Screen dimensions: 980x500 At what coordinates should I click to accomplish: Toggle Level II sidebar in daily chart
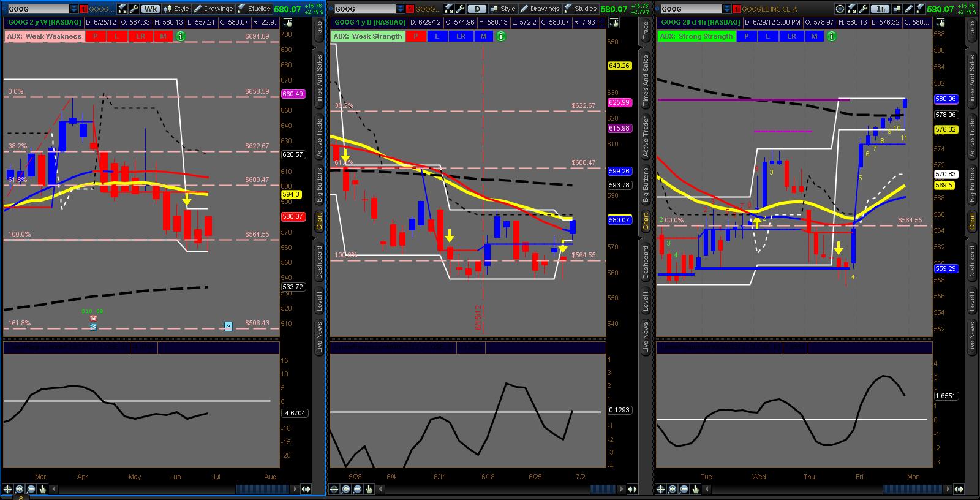tap(646, 301)
